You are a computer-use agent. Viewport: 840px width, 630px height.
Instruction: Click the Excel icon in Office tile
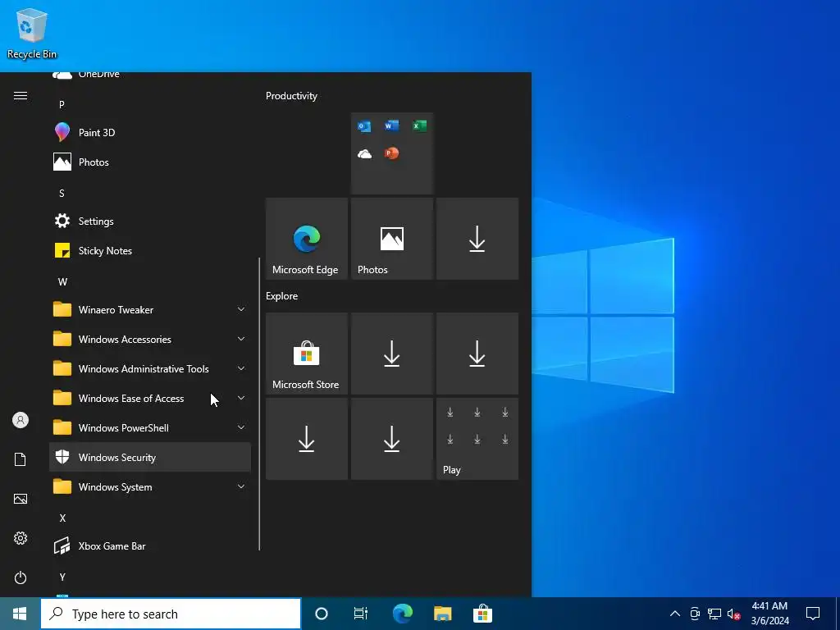pyautogui.click(x=419, y=126)
